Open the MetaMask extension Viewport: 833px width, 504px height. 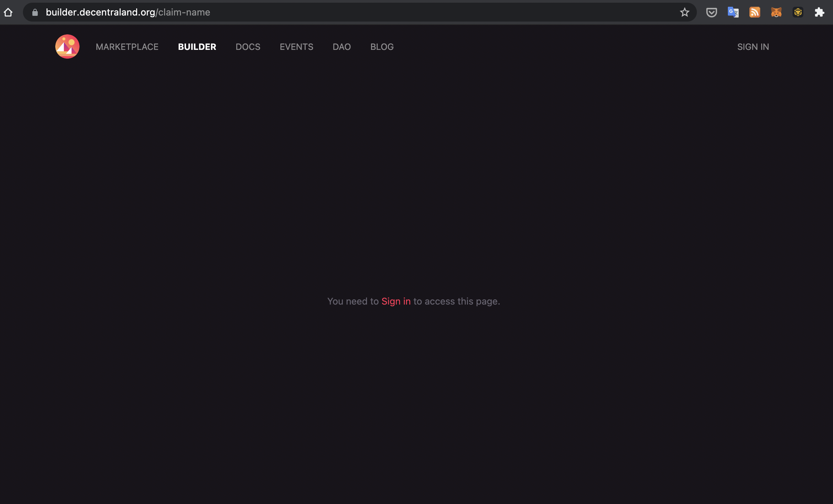[776, 12]
